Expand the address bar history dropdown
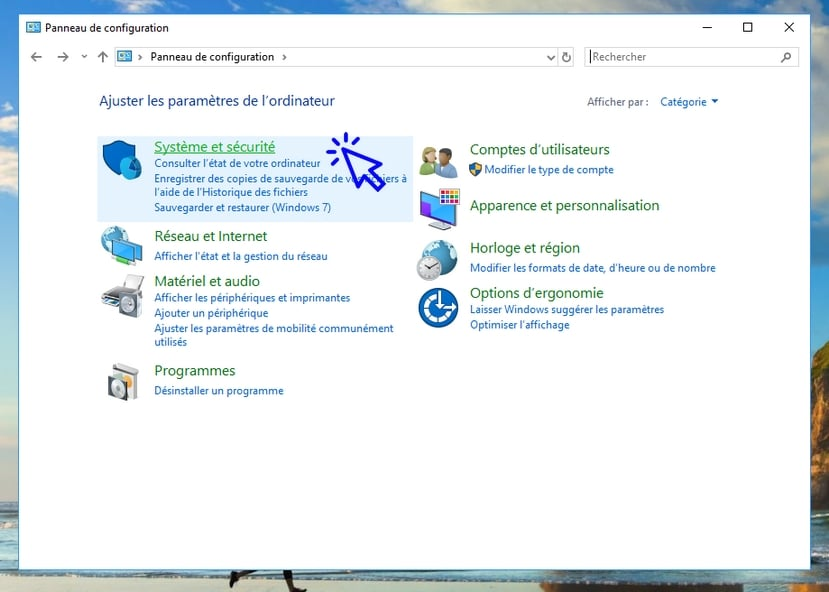This screenshot has width=829, height=592. click(x=551, y=57)
